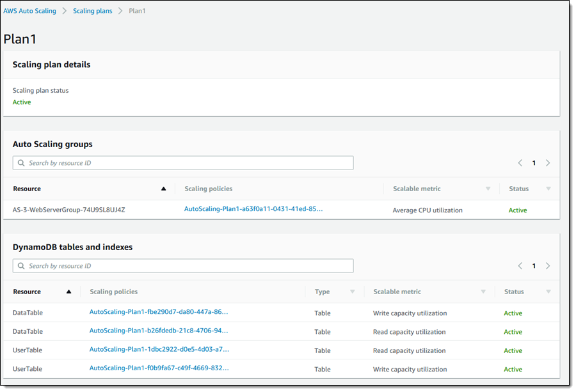The width and height of the screenshot is (576, 392).
Task: Go to previous page in DynamoDB tables
Action: [x=520, y=266]
